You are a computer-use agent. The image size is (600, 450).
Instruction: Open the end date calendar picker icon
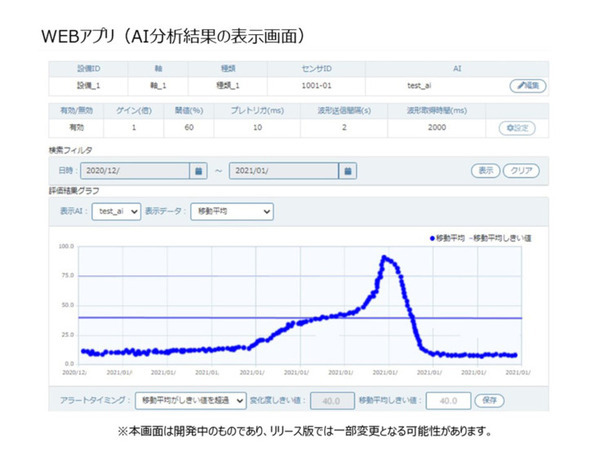[347, 171]
